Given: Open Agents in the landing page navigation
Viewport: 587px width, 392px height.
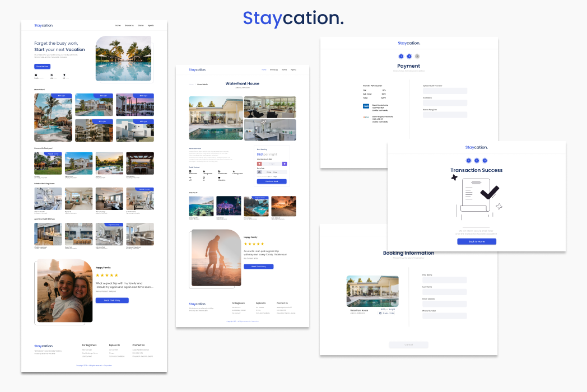Looking at the screenshot, I should point(151,25).
